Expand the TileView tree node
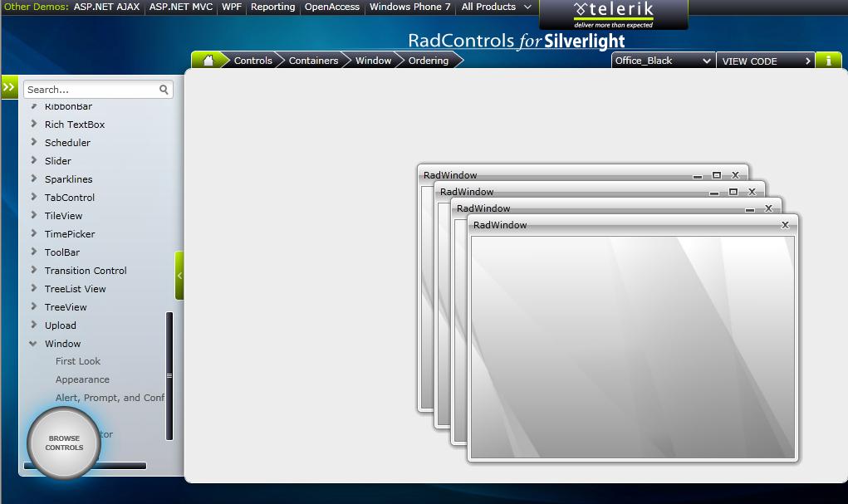This screenshot has width=848, height=504. 33,215
